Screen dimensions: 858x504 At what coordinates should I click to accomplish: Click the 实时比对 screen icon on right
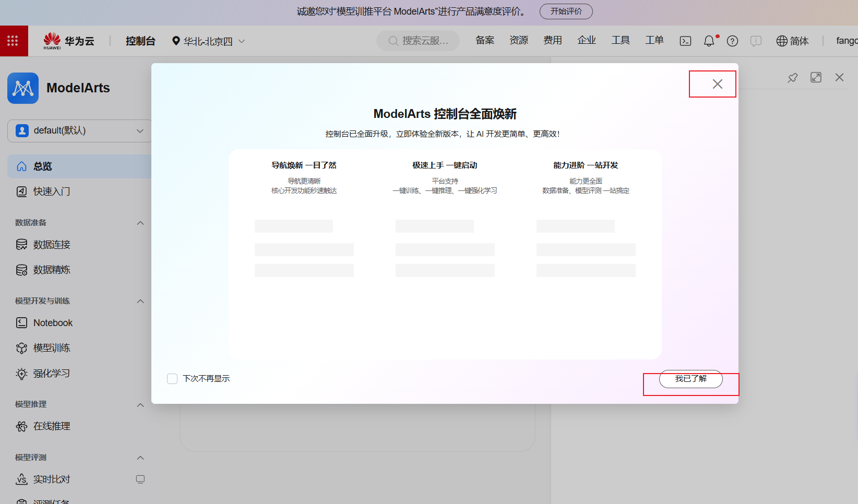click(x=140, y=479)
